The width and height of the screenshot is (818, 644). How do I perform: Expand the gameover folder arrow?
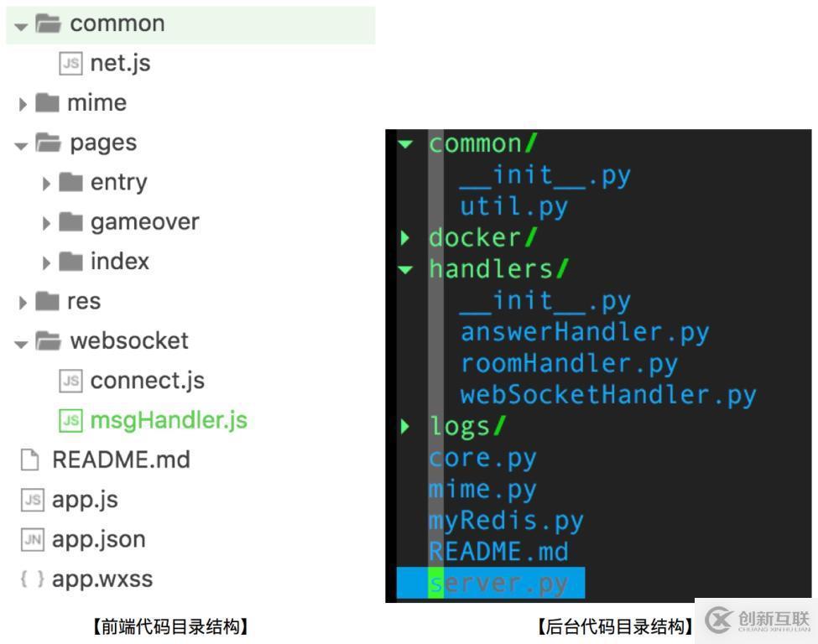click(x=46, y=223)
